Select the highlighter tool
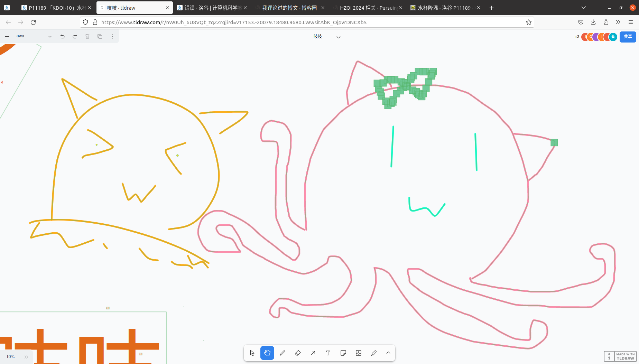Viewport: 639px width, 364px height. pyautogui.click(x=374, y=353)
